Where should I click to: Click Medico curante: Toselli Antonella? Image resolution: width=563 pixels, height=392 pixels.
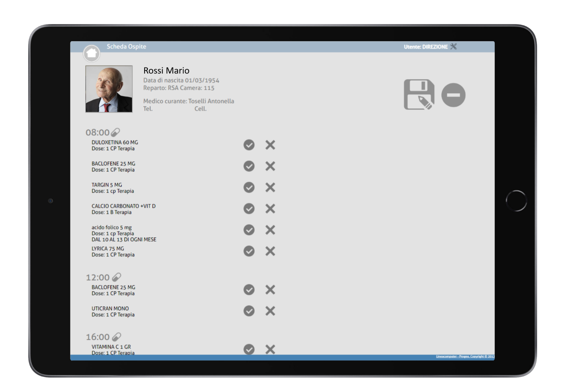pos(189,101)
